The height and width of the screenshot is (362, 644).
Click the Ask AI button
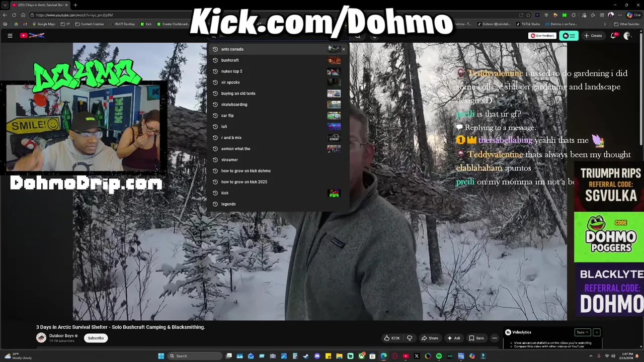pos(454,338)
